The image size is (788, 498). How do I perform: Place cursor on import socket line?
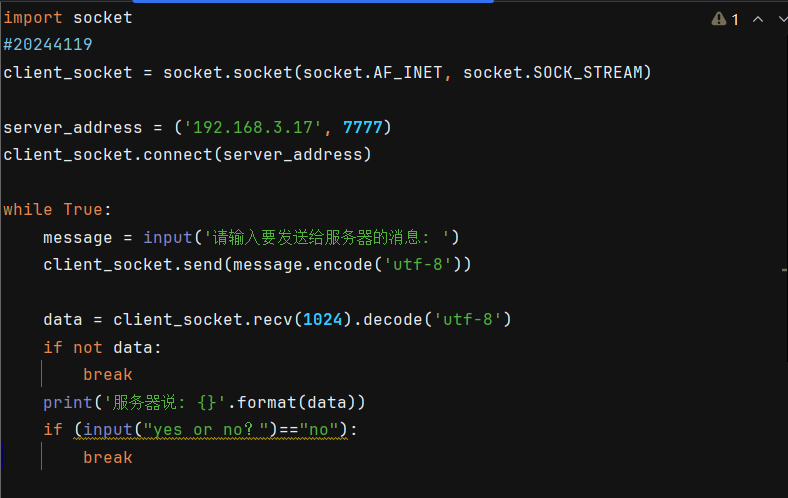point(68,18)
